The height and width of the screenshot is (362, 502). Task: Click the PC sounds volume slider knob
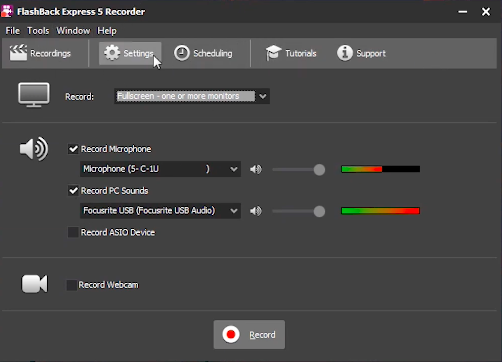[x=319, y=211]
